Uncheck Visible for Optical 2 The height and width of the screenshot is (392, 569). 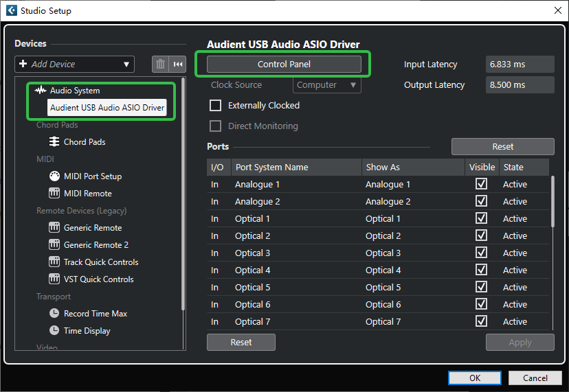[x=481, y=235]
